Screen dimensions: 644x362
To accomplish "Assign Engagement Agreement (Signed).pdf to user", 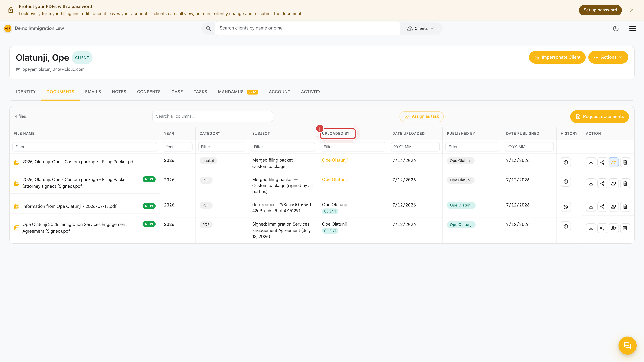I will tap(614, 228).
